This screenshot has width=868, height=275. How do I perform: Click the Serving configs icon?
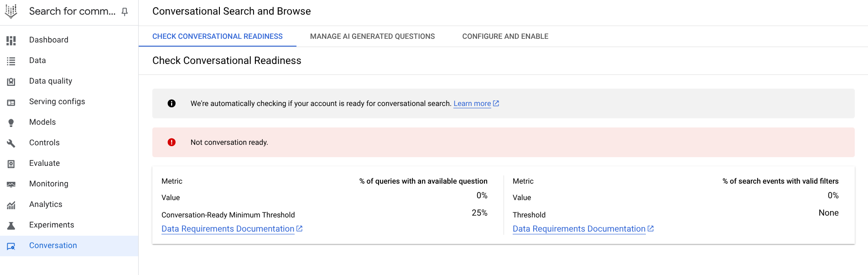[x=11, y=102]
